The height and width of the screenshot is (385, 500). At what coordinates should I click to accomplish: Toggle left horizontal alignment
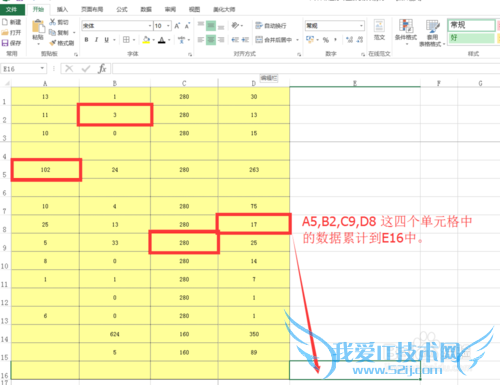point(201,40)
